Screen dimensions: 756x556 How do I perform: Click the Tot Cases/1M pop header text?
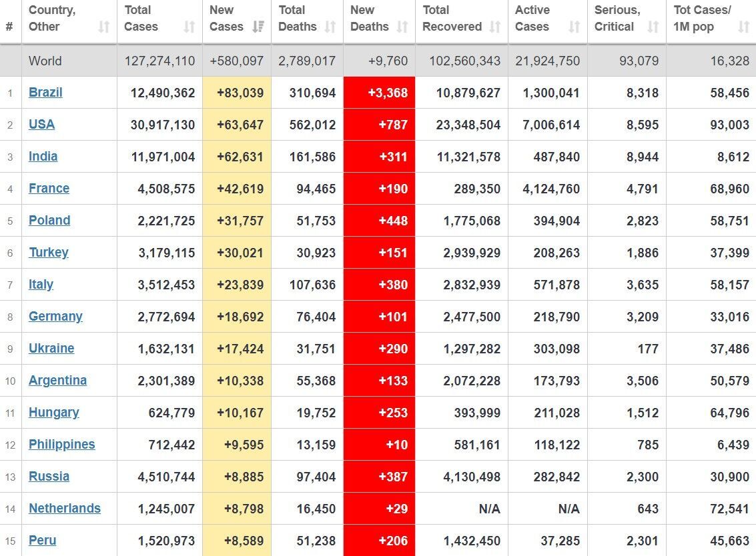[x=702, y=18]
